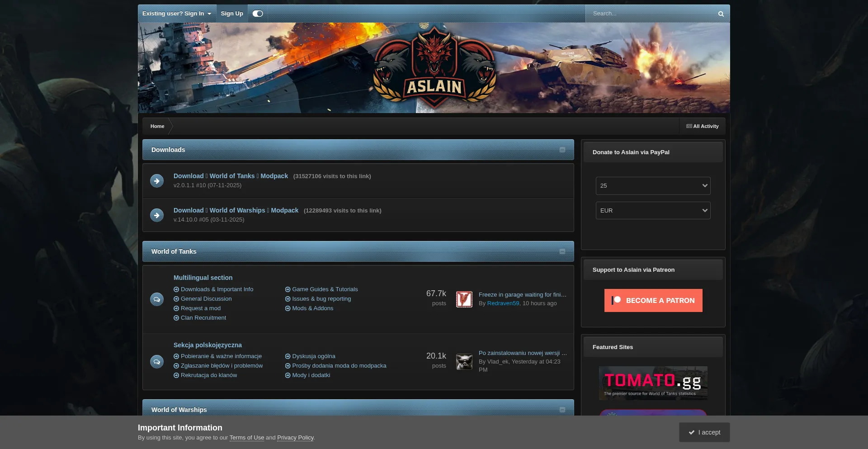Click the Sekcja polskojęzyczna forum bubble icon
The width and height of the screenshot is (868, 449).
157,362
